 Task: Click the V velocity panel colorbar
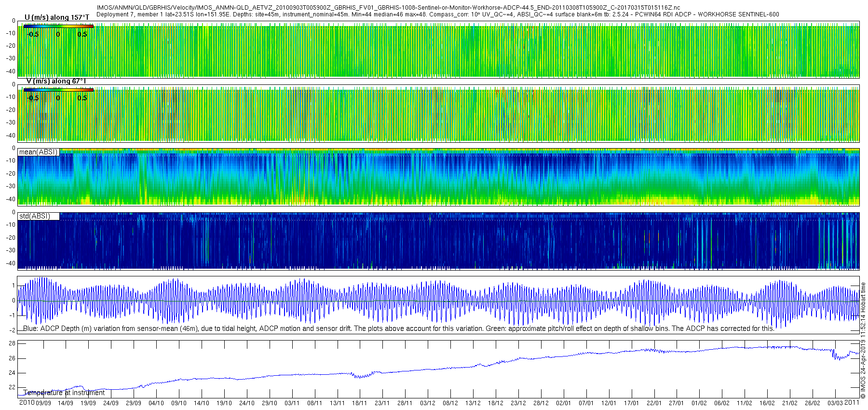(x=58, y=90)
